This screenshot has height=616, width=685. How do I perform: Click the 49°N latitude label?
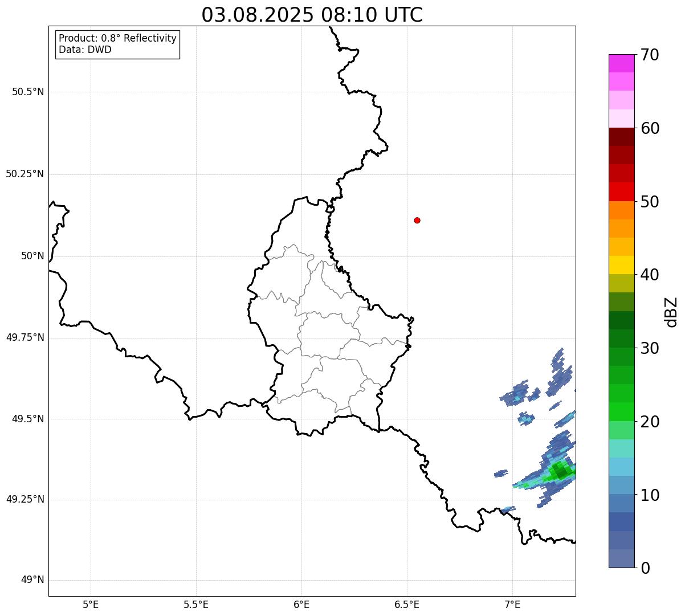pos(32,580)
